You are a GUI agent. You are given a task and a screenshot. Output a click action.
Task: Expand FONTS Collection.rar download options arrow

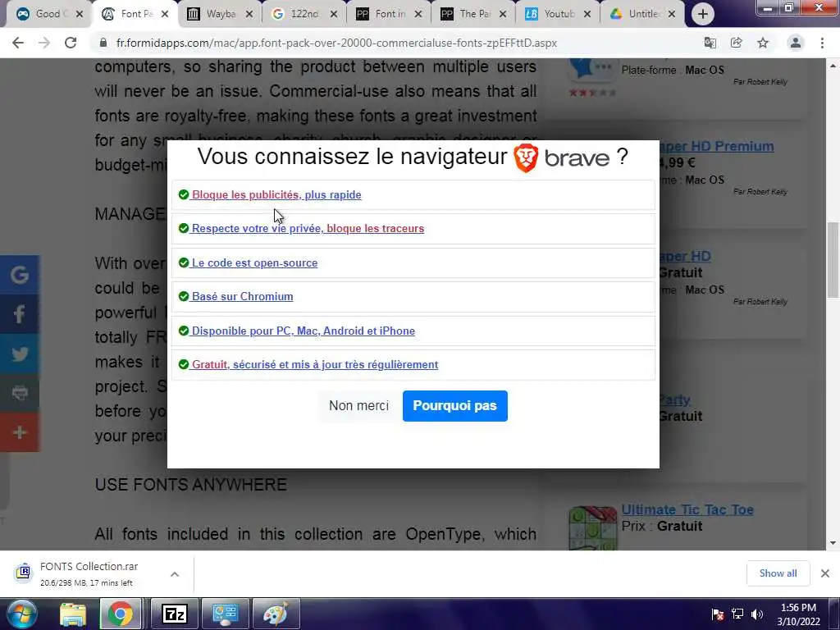[x=175, y=574]
